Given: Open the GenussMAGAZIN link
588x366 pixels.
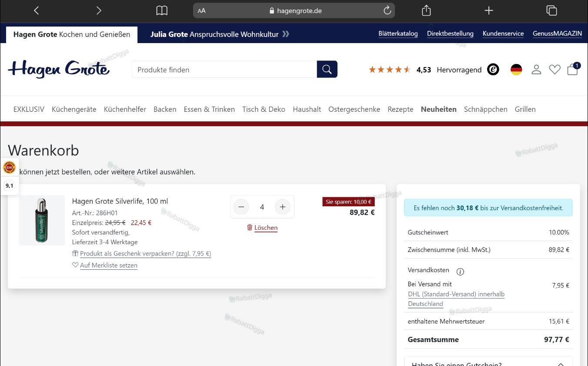Looking at the screenshot, I should click(557, 34).
